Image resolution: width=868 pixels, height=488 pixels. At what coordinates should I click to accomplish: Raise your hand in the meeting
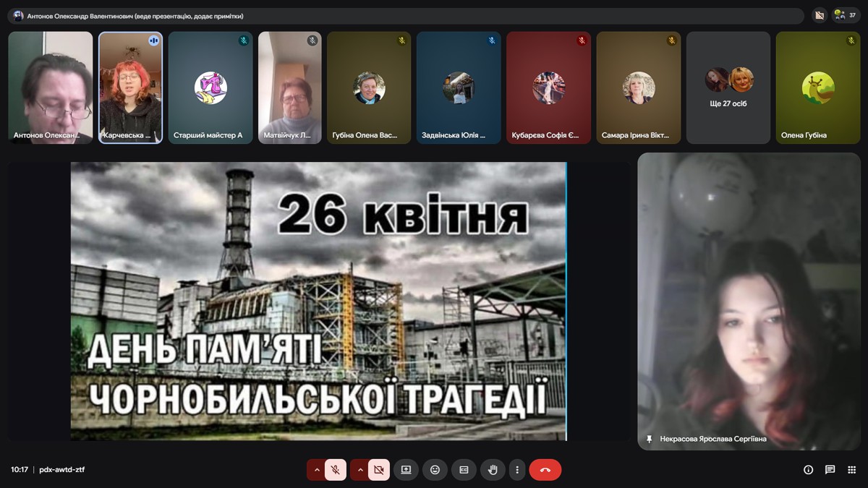click(x=493, y=470)
